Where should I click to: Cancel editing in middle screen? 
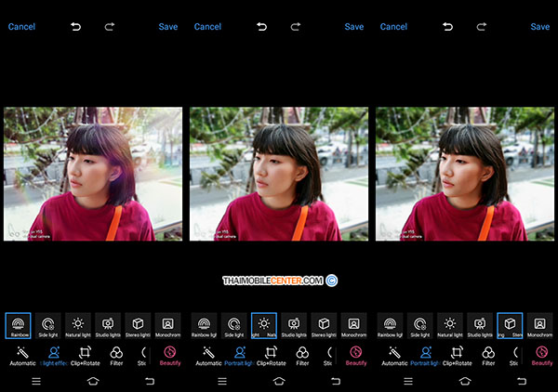(208, 27)
